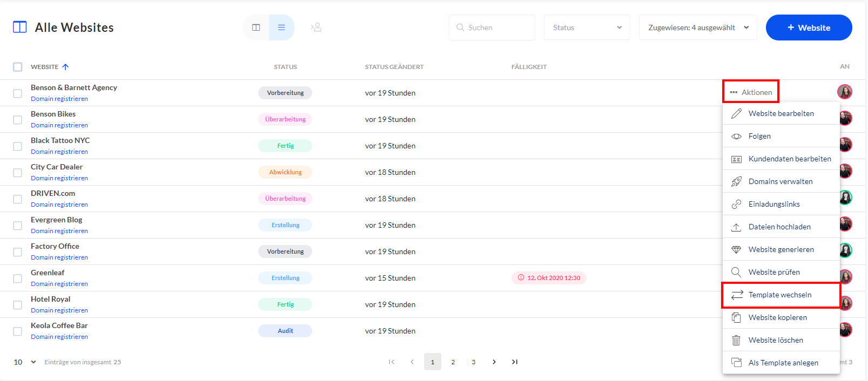Screen dimensions: 868x381
Task: Choose Domains verwalten menu entry
Action: coord(781,181)
